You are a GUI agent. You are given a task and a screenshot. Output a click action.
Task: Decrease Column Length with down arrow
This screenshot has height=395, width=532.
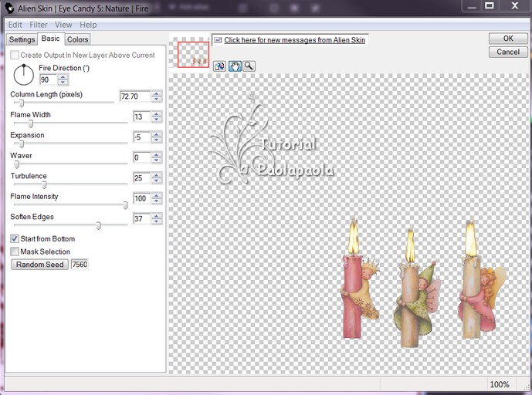click(156, 99)
